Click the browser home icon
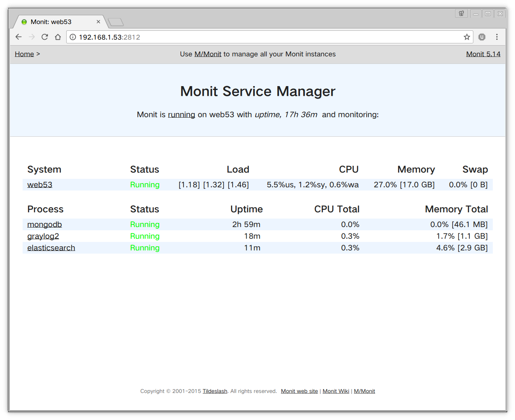Image resolution: width=515 pixels, height=420 pixels. point(58,37)
